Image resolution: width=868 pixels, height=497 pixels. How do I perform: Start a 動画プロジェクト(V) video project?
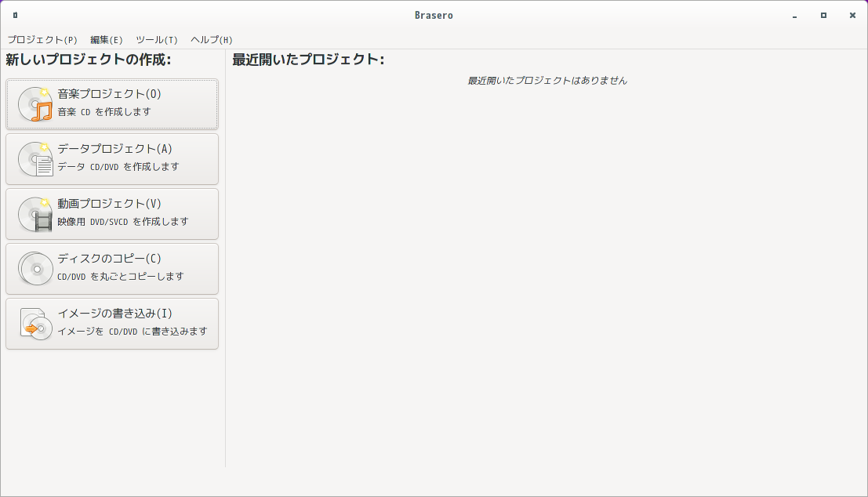[x=112, y=214]
